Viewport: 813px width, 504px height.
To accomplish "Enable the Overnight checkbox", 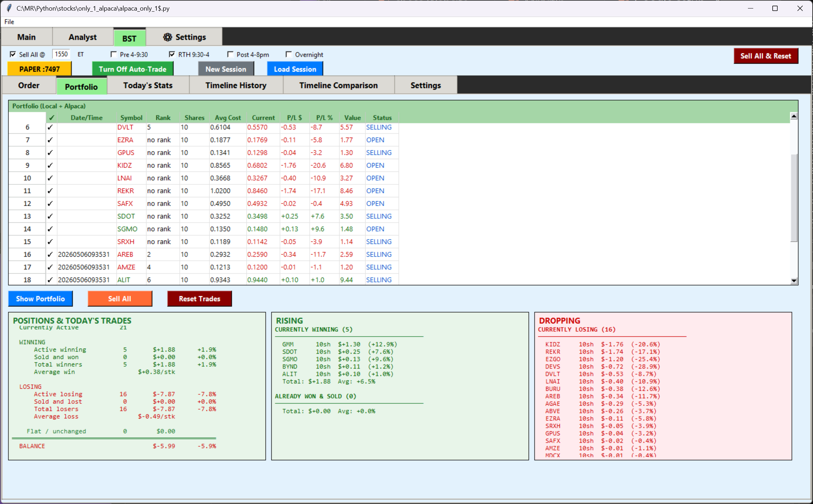I will [289, 54].
